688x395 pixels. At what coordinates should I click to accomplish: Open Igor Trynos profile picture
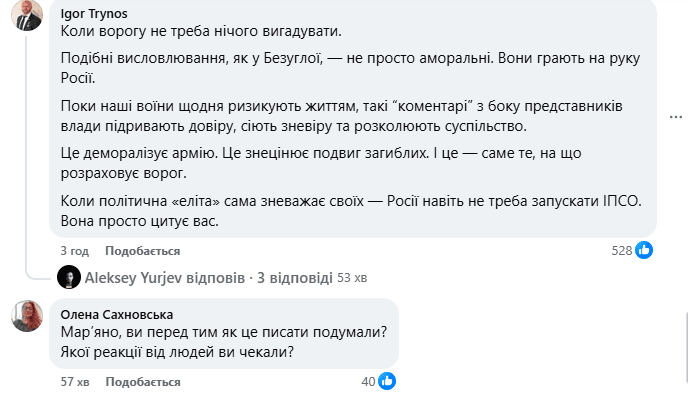pyautogui.click(x=27, y=15)
